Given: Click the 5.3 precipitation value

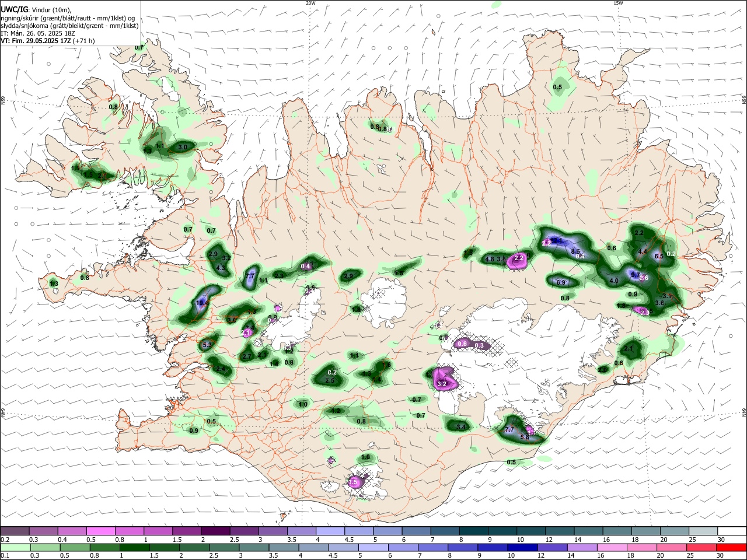Looking at the screenshot, I should [207, 345].
